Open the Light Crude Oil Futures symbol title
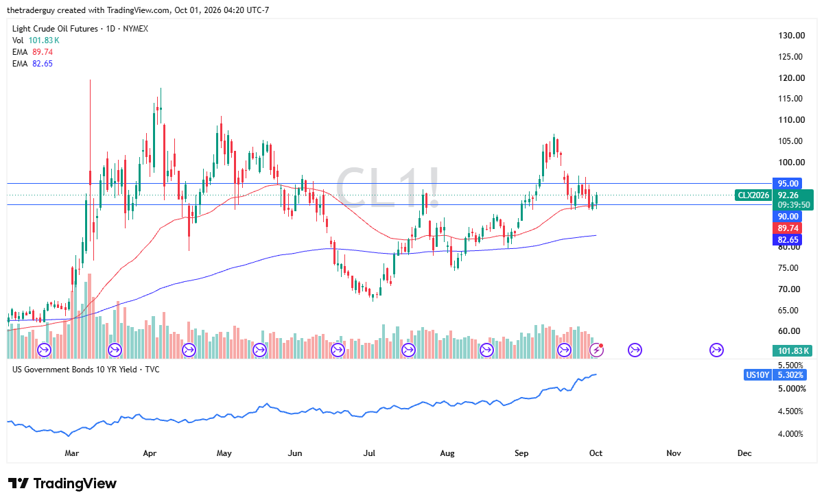The height and width of the screenshot is (504, 824). (80, 29)
